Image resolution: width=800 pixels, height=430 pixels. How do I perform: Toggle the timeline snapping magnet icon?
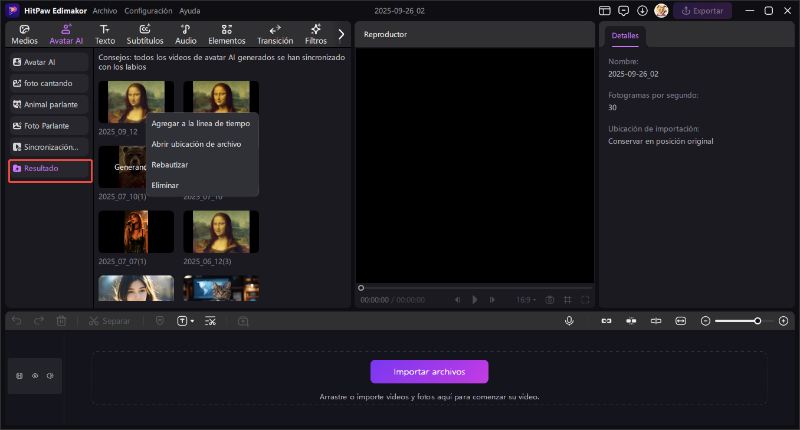tap(631, 321)
